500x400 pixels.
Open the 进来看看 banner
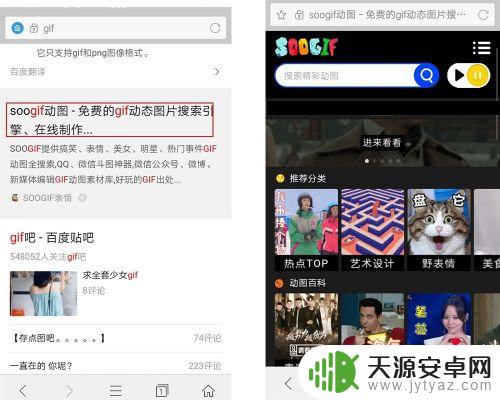click(382, 143)
